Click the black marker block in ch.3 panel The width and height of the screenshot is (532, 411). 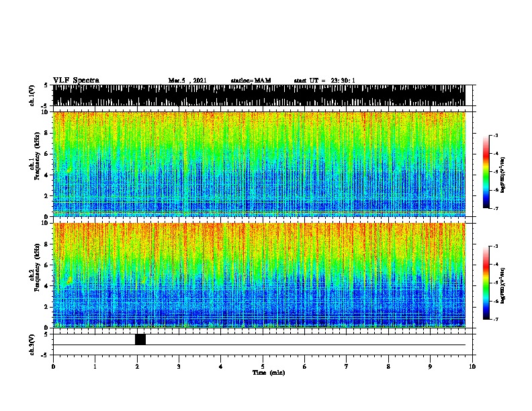pyautogui.click(x=140, y=339)
